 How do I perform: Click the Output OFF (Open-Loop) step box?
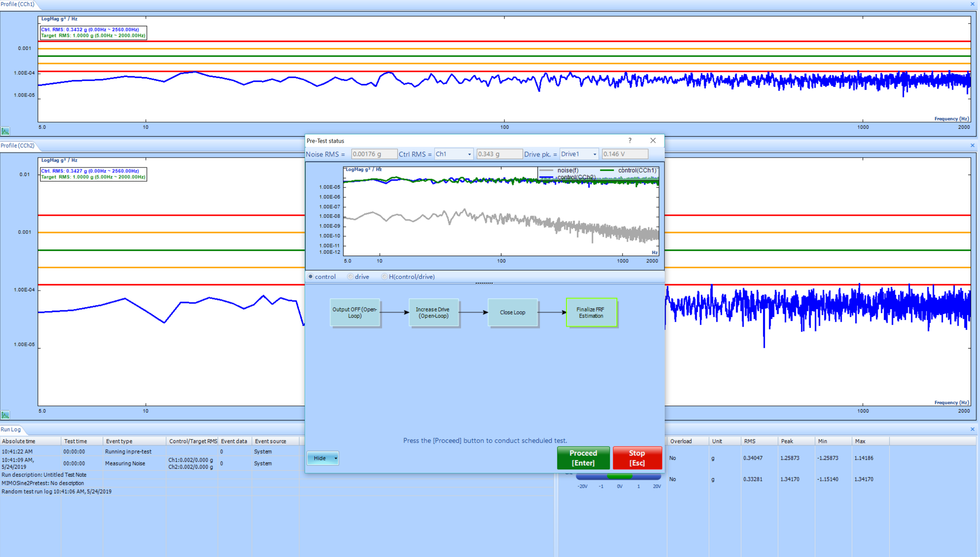tap(355, 312)
